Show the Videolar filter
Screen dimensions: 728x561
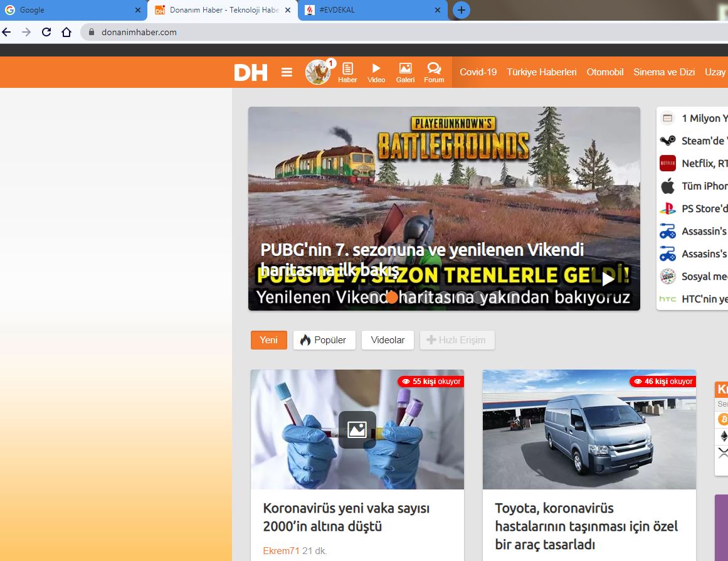pyautogui.click(x=388, y=340)
